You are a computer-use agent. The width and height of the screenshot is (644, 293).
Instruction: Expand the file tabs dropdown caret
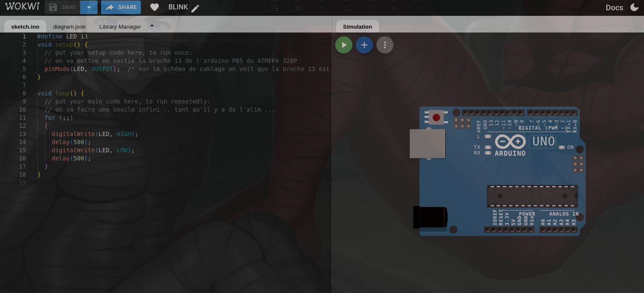(152, 26)
